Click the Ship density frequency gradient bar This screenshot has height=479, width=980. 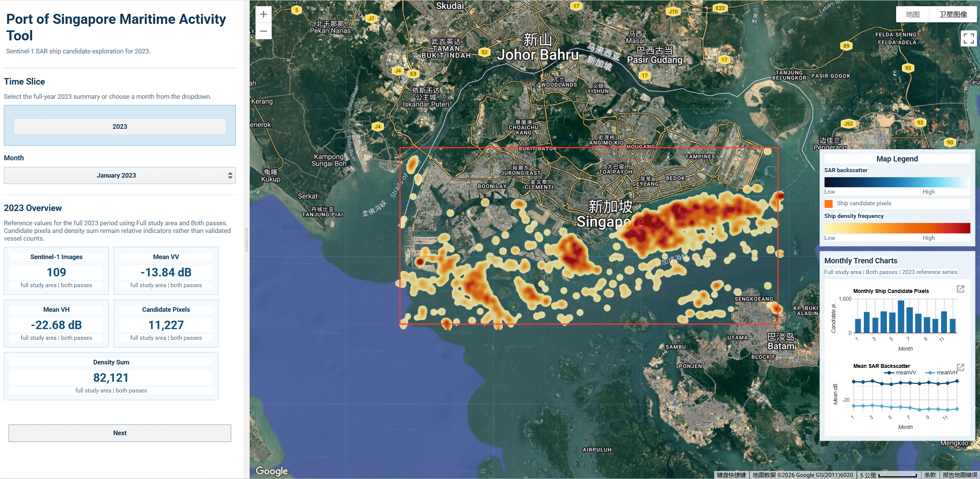(x=897, y=228)
